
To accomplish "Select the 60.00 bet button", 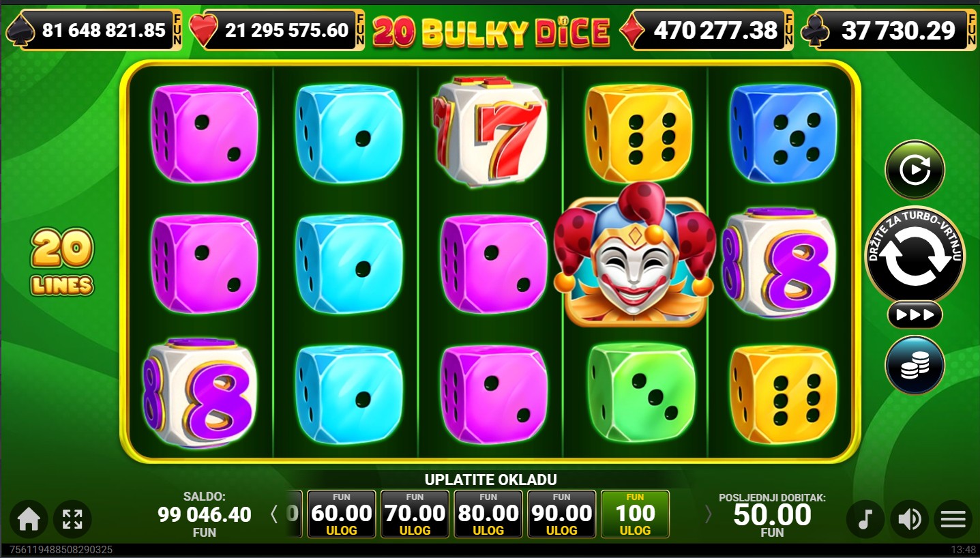I will 342,514.
